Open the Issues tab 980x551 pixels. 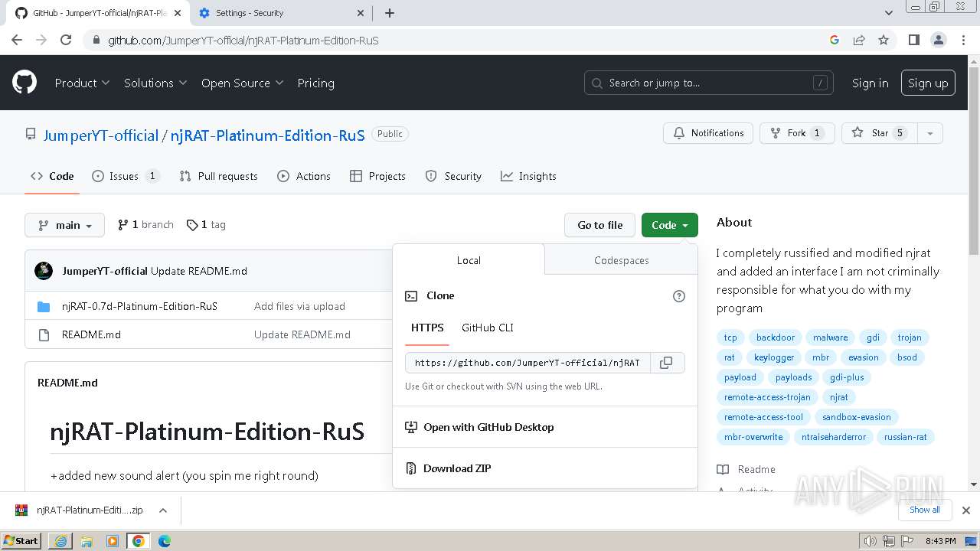126,176
